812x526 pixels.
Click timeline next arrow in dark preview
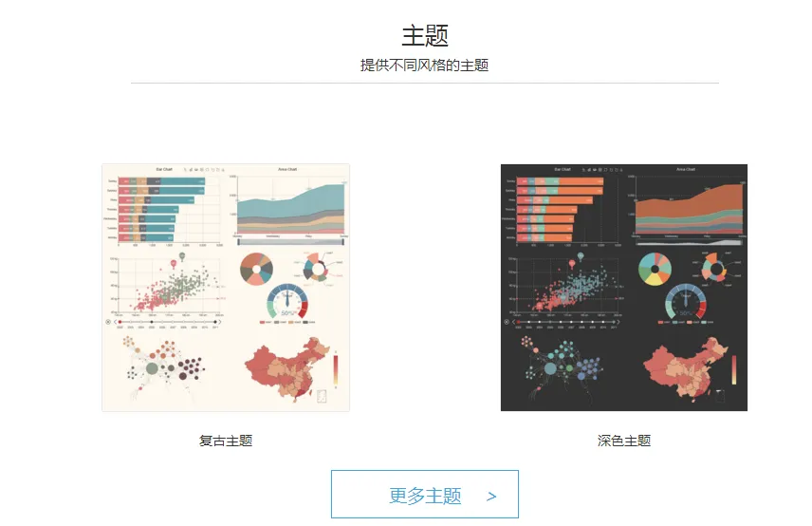(x=618, y=322)
